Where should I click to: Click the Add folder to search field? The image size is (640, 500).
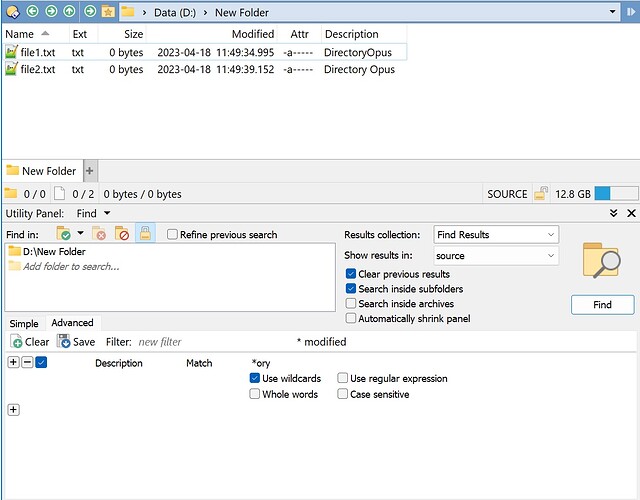[71, 267]
